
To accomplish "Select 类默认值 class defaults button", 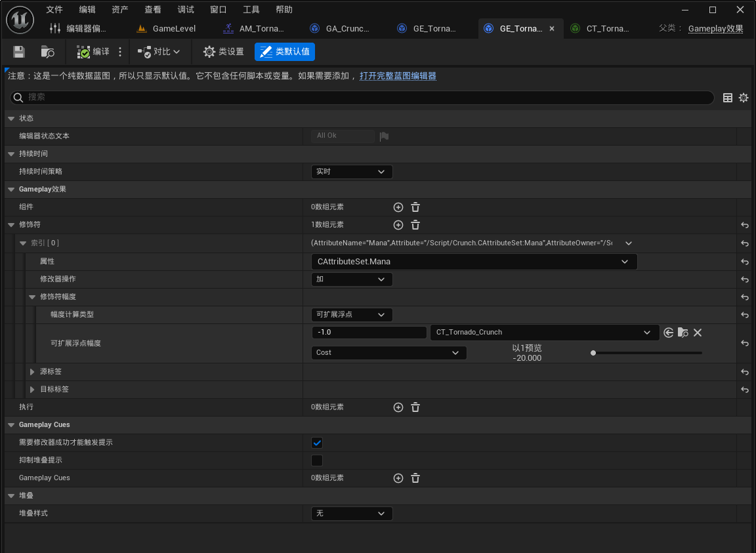I will [x=284, y=52].
